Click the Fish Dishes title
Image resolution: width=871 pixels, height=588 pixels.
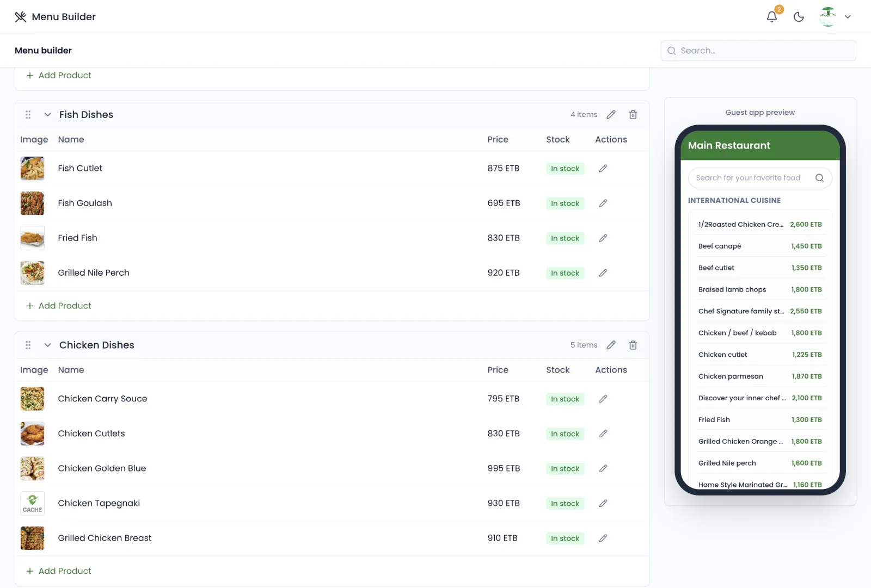(86, 115)
